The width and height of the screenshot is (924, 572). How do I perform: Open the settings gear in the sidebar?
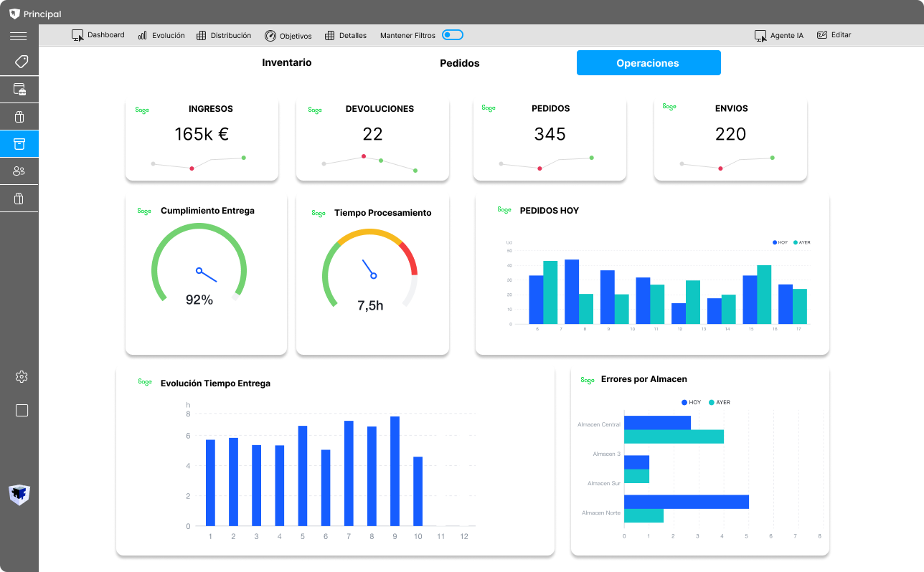(22, 376)
